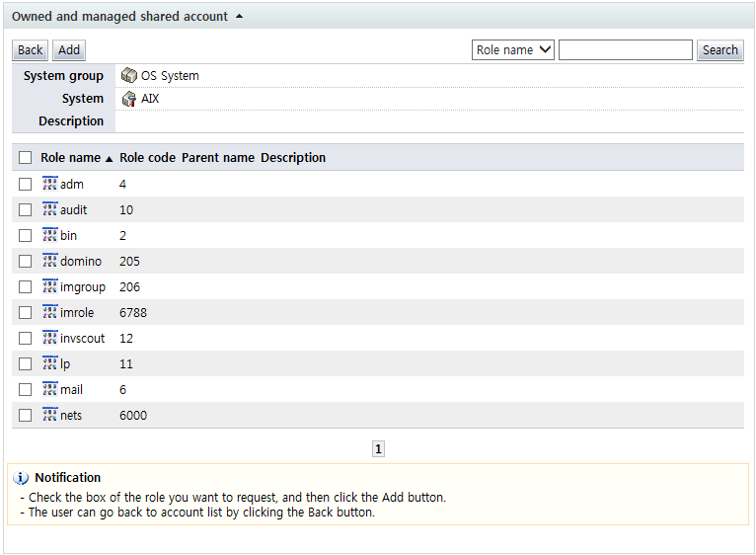Sort the table by Role code column
The width and height of the screenshot is (756, 555).
pyautogui.click(x=147, y=158)
